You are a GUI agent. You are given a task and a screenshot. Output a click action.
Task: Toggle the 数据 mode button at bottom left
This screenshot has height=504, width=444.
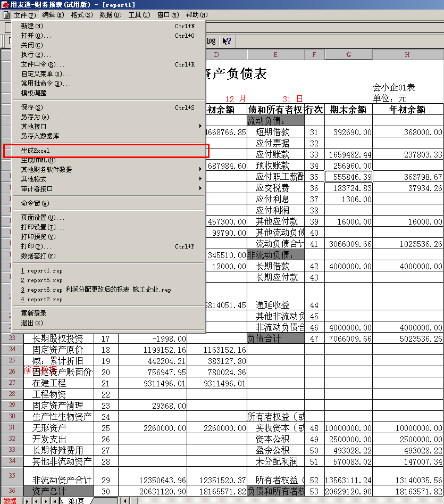10,500
